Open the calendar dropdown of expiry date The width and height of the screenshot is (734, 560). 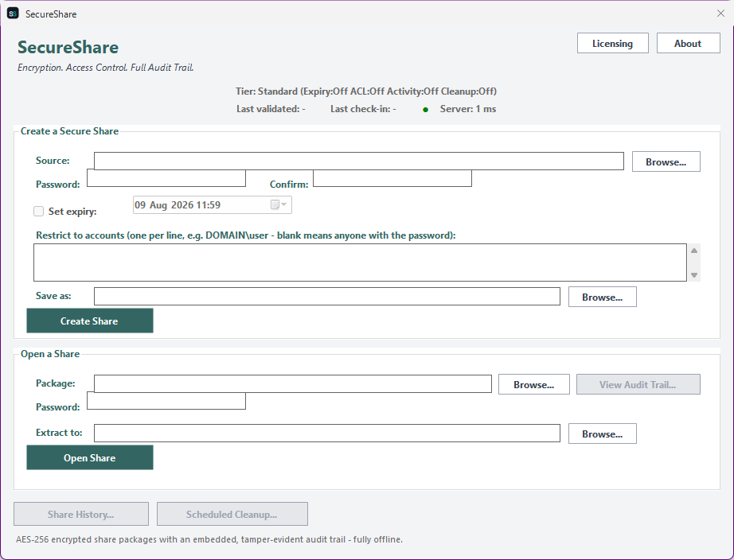(279, 205)
